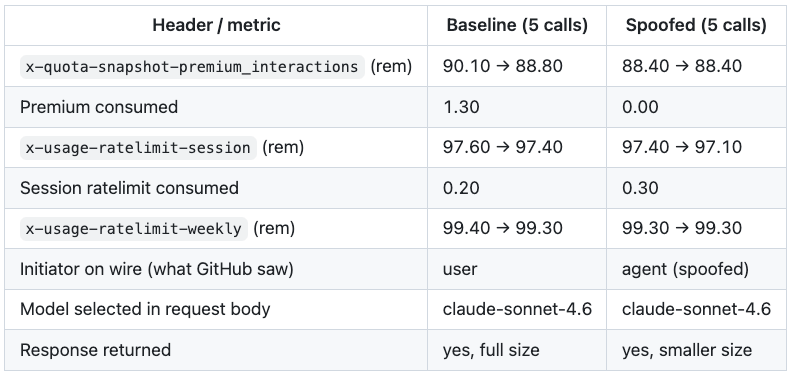This screenshot has height=375, width=792.
Task: Click the baseline weekly value '99.40 → 99.30'
Action: [x=503, y=228]
